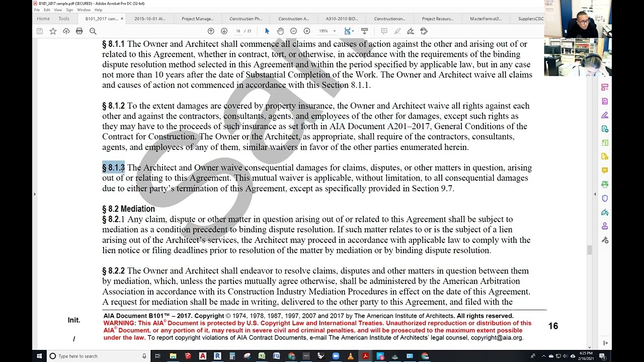Open Windows notification center icon

click(x=602, y=356)
